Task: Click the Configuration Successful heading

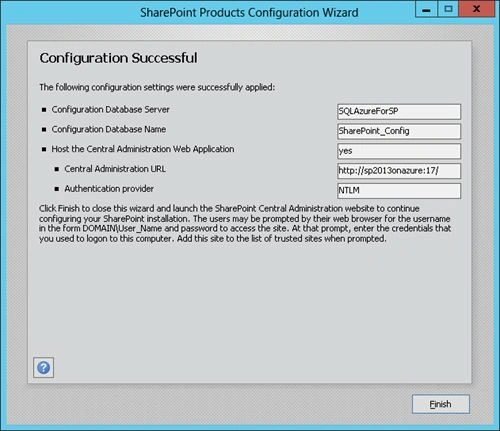Action: [x=118, y=58]
